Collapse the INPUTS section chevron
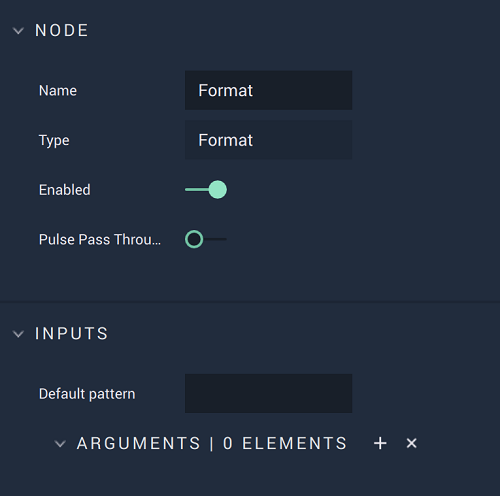Viewport: 500px width, 496px height. 18,334
